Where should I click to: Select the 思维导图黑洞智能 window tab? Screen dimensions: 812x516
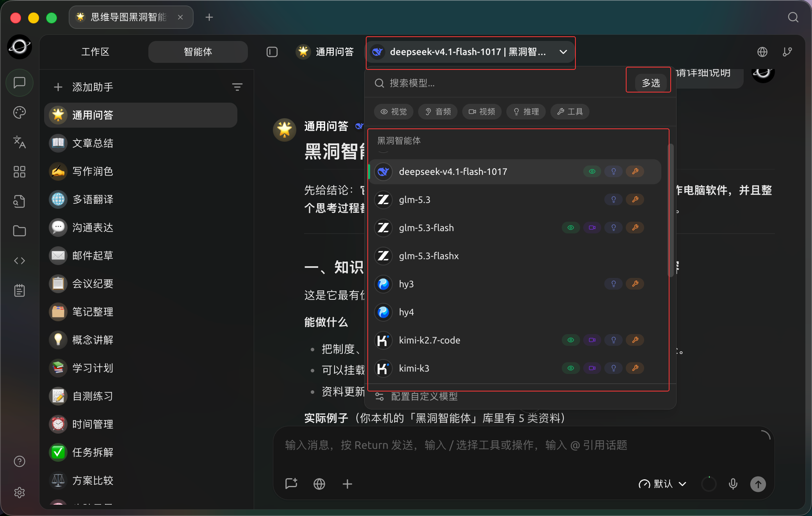131,18
